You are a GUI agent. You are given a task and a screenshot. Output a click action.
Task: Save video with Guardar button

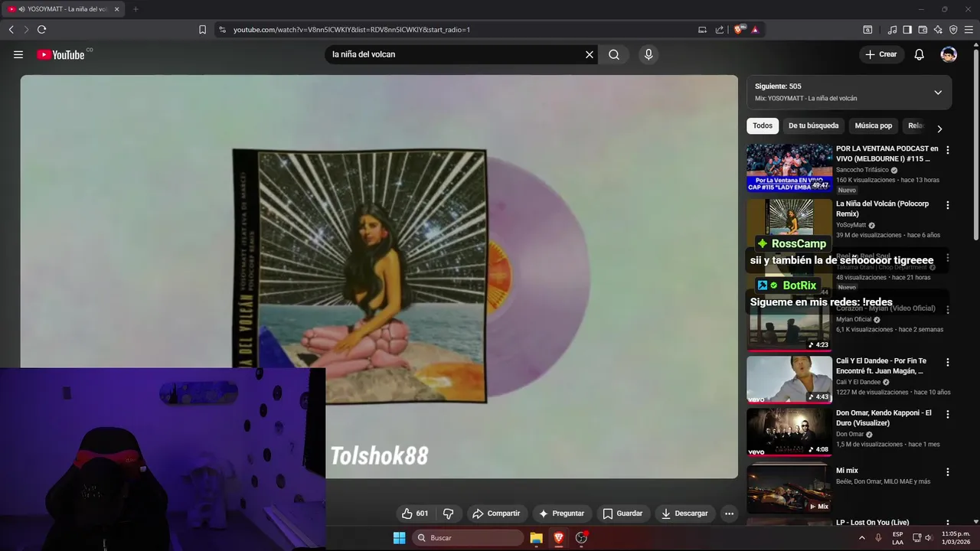(x=622, y=514)
